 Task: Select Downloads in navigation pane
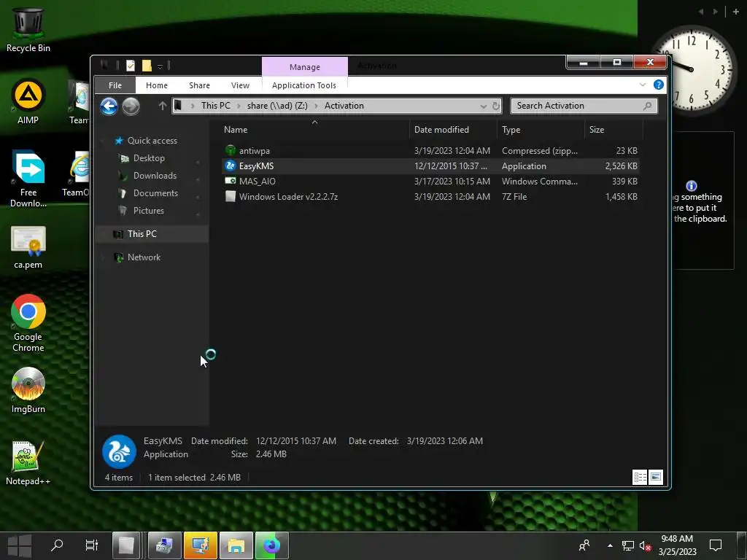point(155,176)
